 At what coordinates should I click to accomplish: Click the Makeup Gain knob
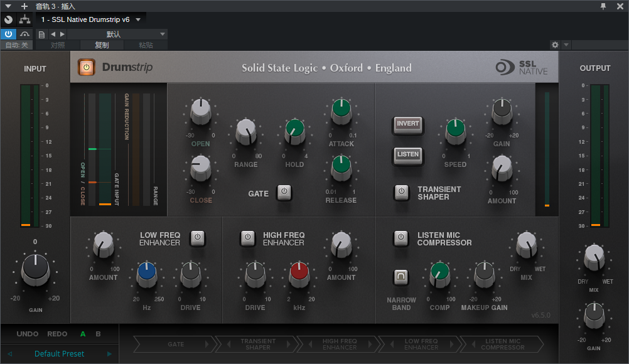point(485,275)
